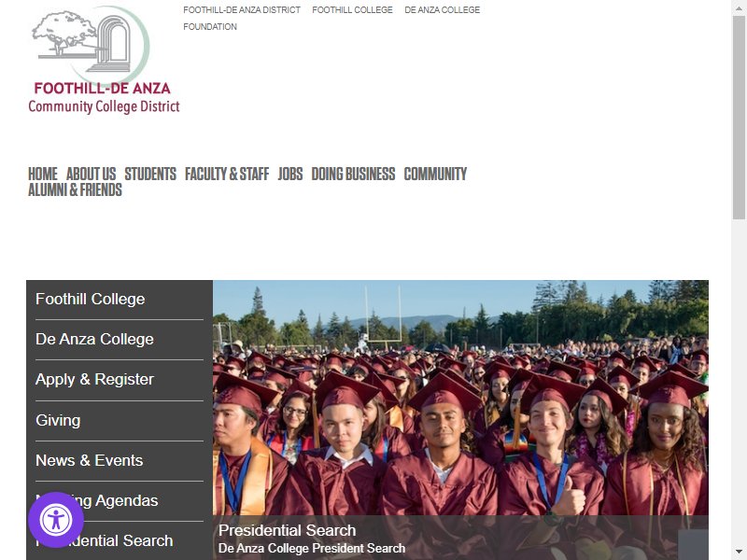Open Alumni & Friends page

click(x=76, y=189)
